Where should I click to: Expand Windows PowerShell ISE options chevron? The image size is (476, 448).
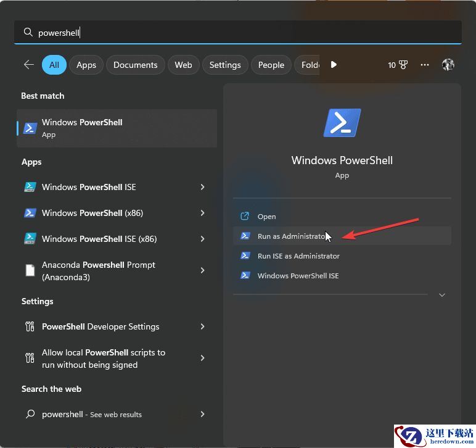(x=202, y=187)
